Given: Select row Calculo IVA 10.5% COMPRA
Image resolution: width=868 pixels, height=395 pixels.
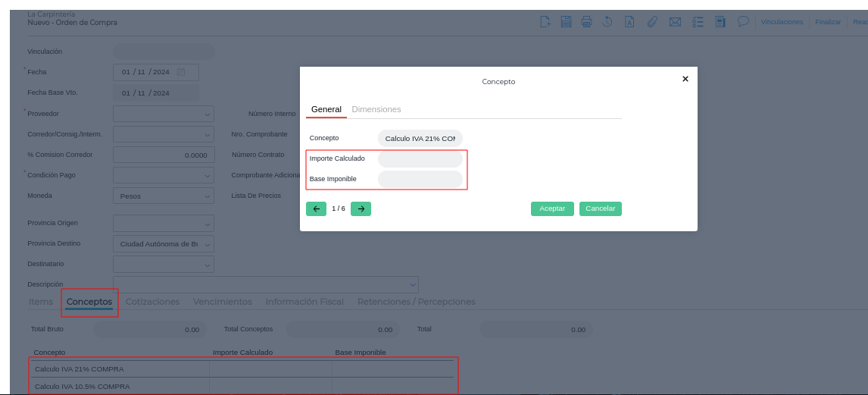Looking at the screenshot, I should (242, 386).
